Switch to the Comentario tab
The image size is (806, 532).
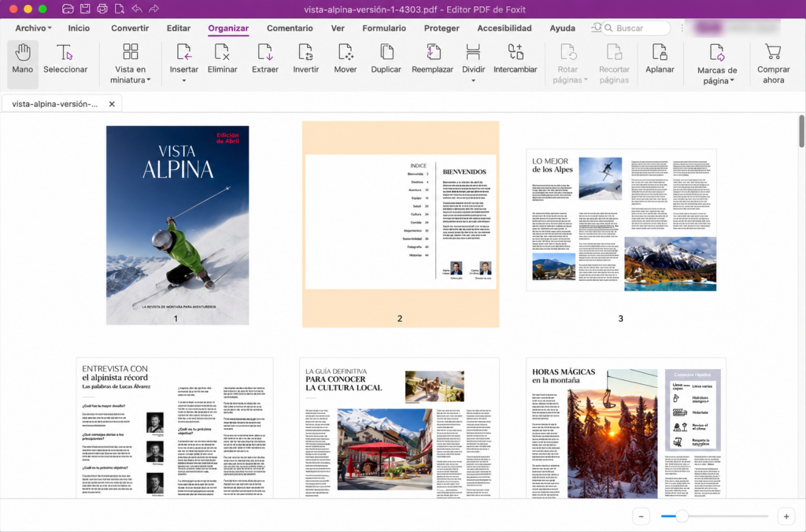click(290, 28)
